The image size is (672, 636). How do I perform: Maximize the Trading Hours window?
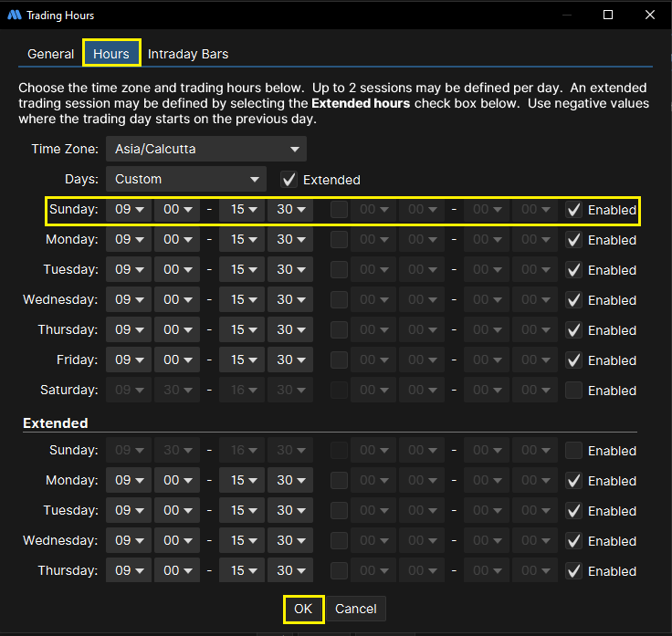pos(608,16)
